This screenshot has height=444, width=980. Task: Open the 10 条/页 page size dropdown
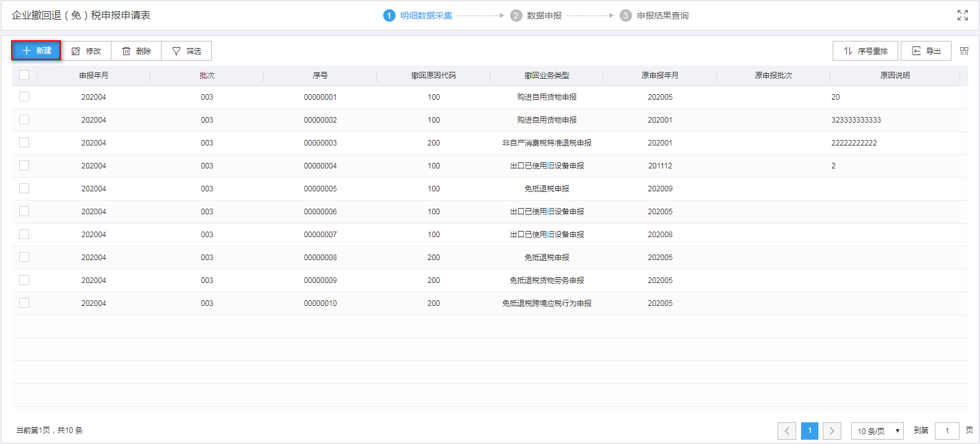[x=877, y=431]
